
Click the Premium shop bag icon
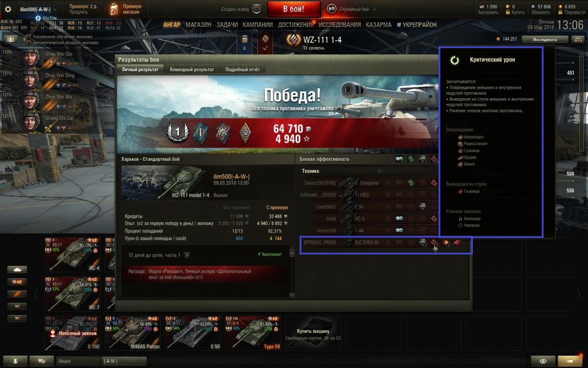(114, 9)
